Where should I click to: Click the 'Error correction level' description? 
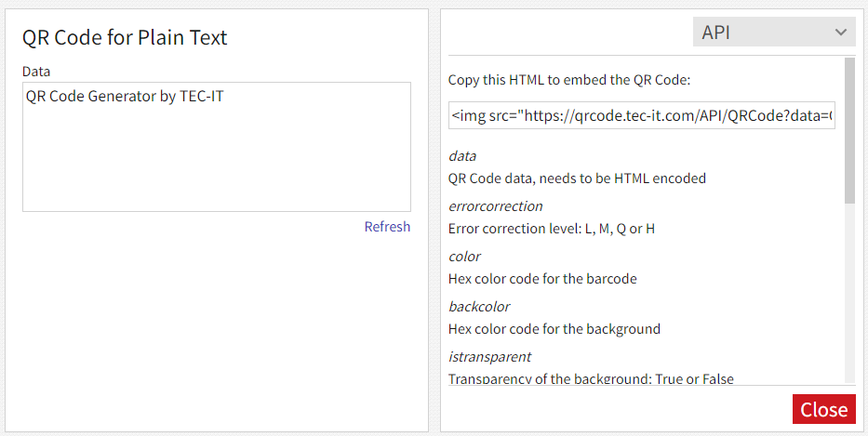[x=551, y=229]
